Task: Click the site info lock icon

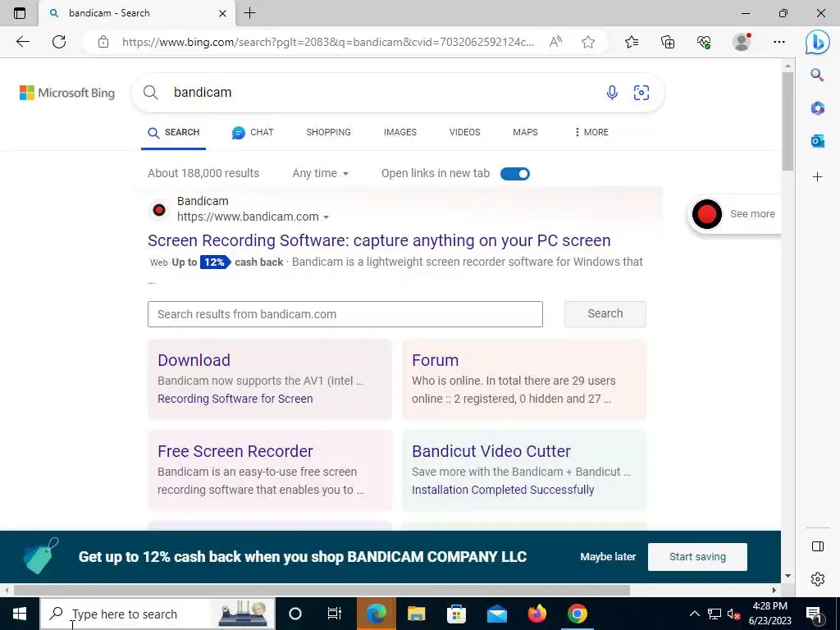Action: (103, 42)
